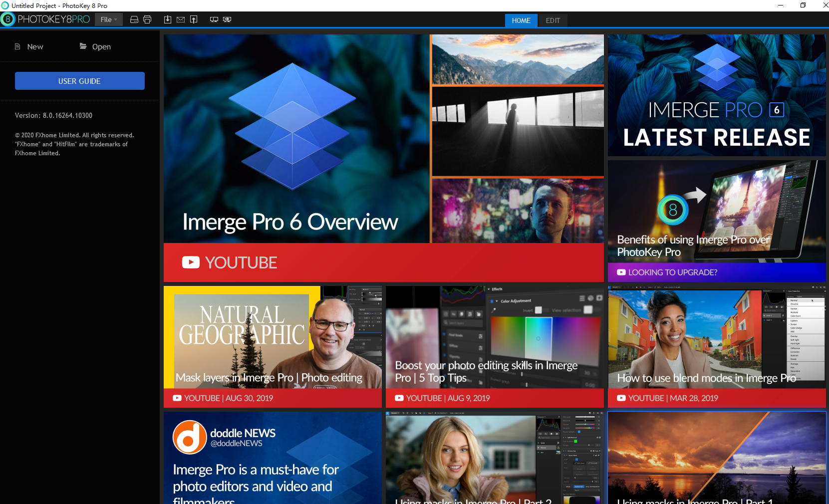The image size is (829, 504).
Task: Click the dual monitors icon
Action: [214, 19]
